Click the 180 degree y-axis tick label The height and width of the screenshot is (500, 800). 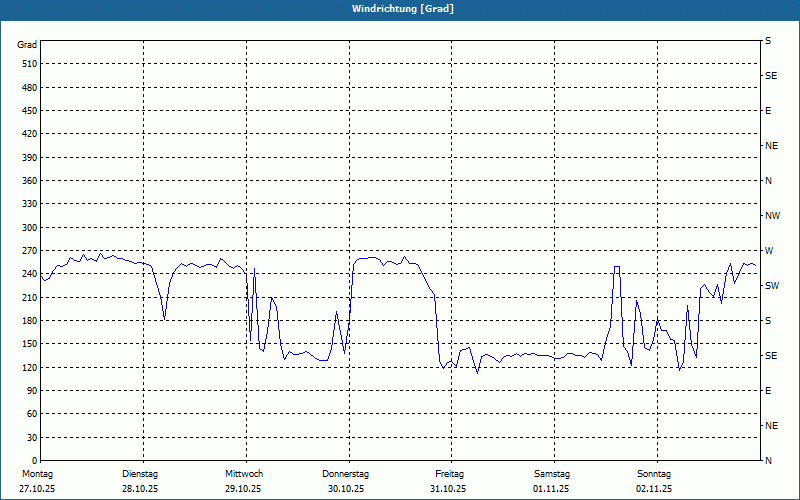(x=27, y=321)
